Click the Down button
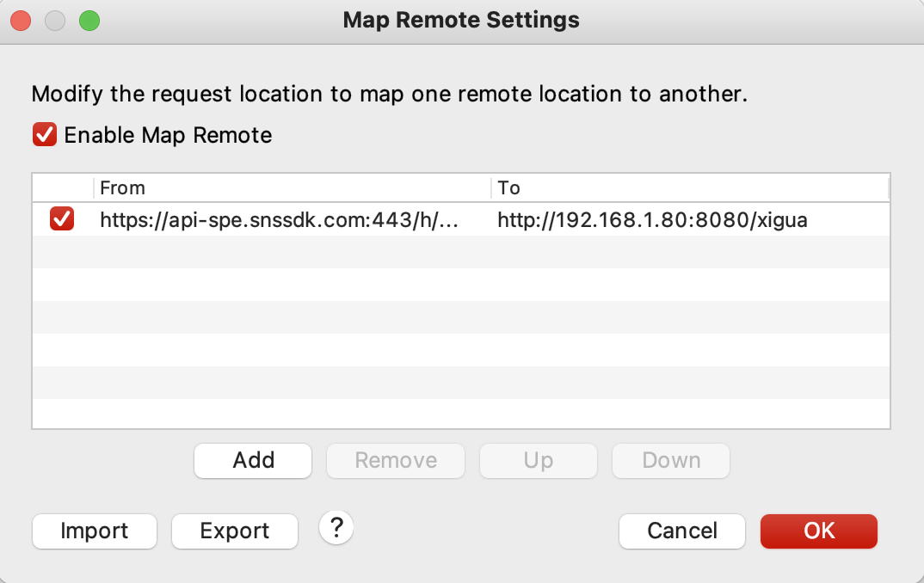The width and height of the screenshot is (924, 583). (x=671, y=460)
